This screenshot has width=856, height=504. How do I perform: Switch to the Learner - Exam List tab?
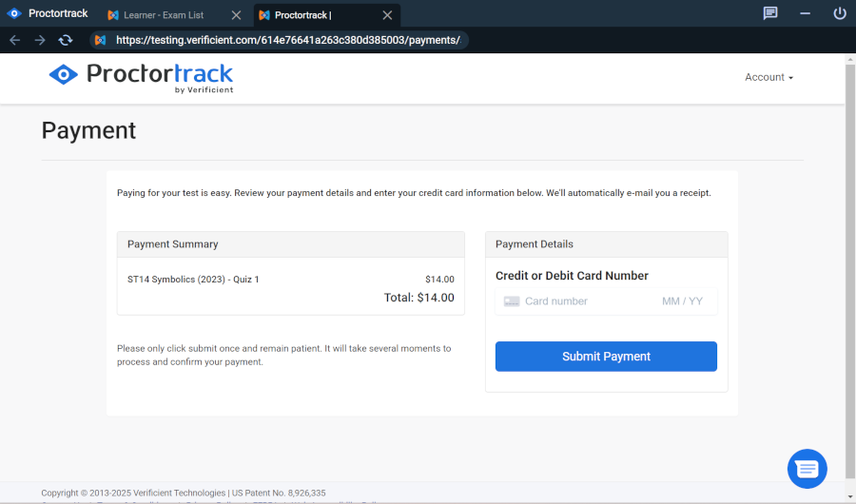[x=164, y=15]
